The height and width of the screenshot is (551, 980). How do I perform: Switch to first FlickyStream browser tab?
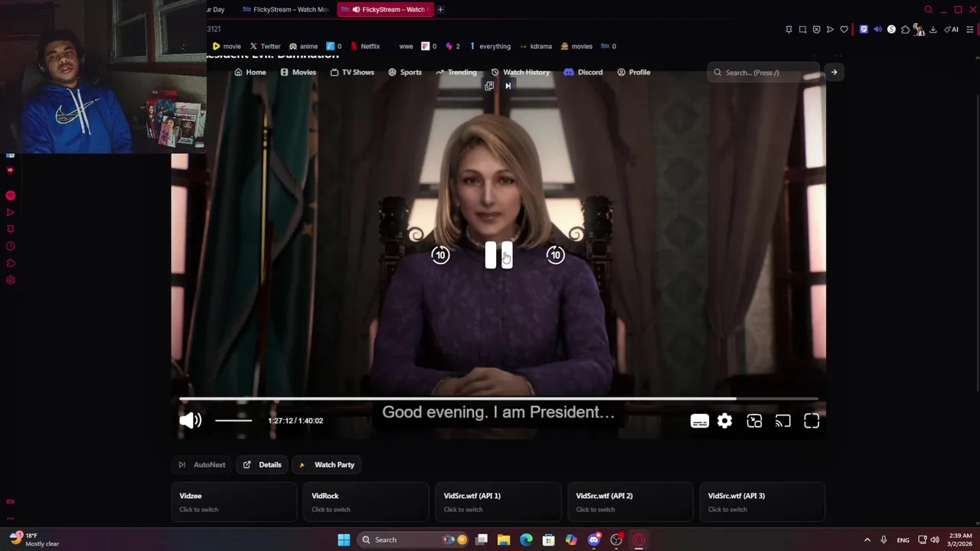[286, 9]
